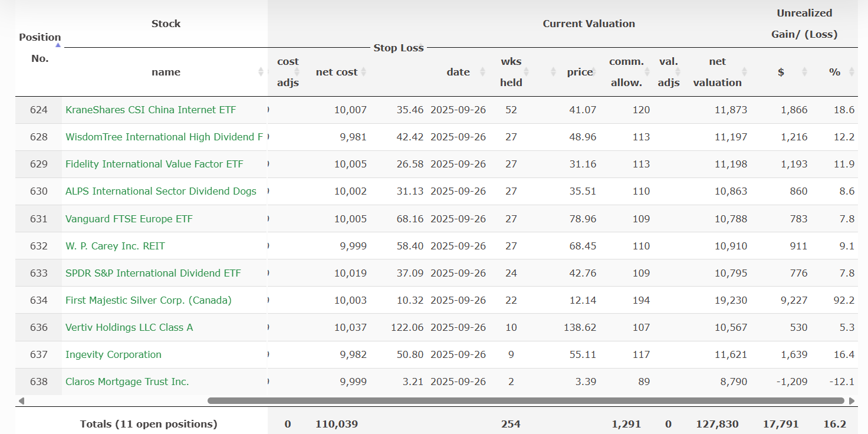Click sort arrows beside name column header
Viewport: 868px width, 434px height.
261,72
